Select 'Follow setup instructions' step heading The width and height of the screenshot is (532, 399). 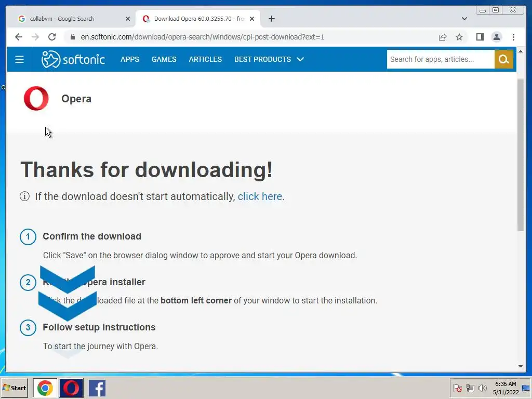pyautogui.click(x=99, y=327)
